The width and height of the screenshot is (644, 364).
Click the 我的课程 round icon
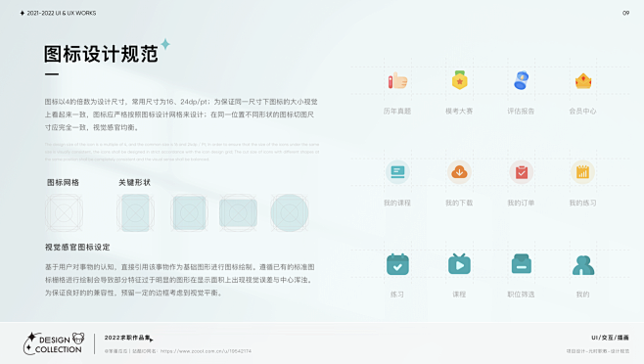click(x=397, y=172)
